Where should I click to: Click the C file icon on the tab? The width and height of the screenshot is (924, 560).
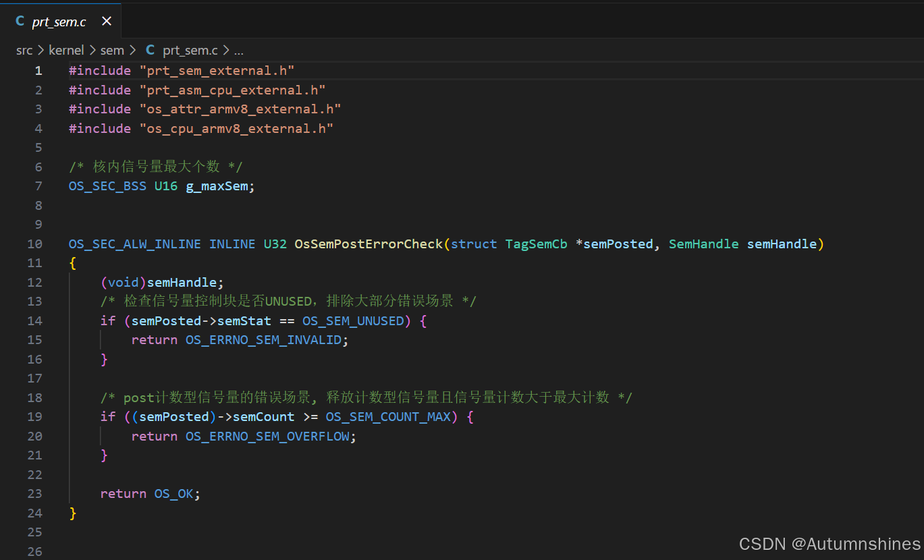[x=20, y=22]
